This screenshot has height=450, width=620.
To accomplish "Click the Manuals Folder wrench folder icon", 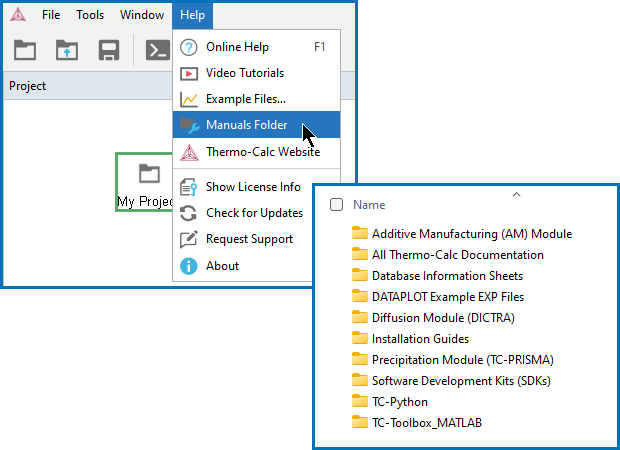I will pyautogui.click(x=190, y=125).
